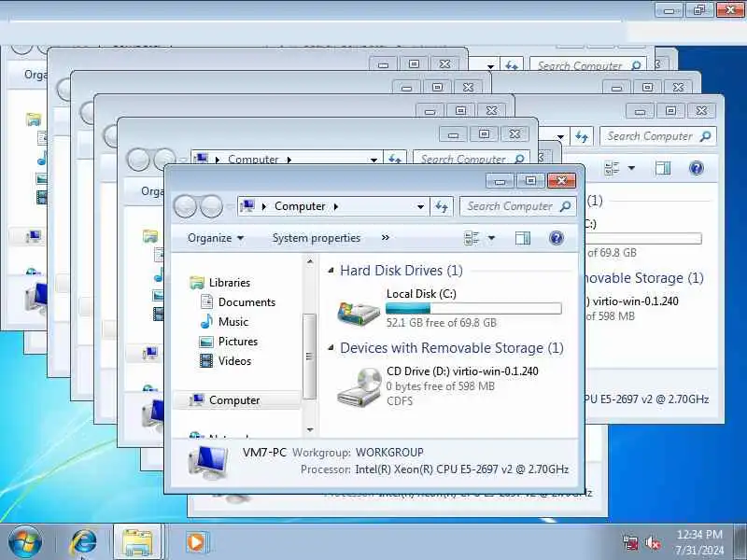
Task: Click Help icon in rightmost background window
Action: pyautogui.click(x=696, y=168)
